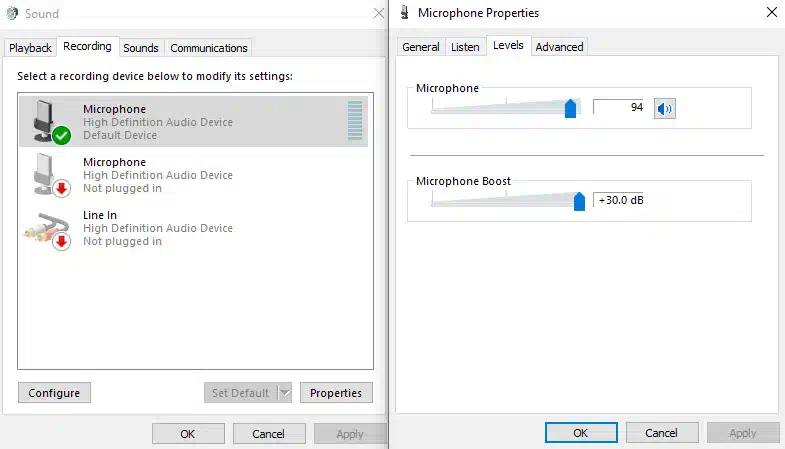
Task: Open the Listen tab
Action: point(465,47)
